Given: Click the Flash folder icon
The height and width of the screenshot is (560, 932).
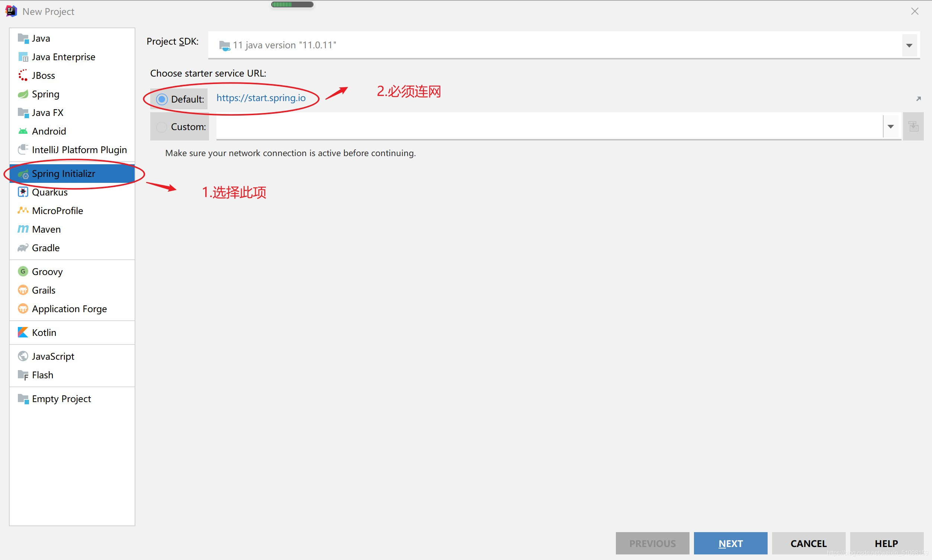Looking at the screenshot, I should point(23,375).
